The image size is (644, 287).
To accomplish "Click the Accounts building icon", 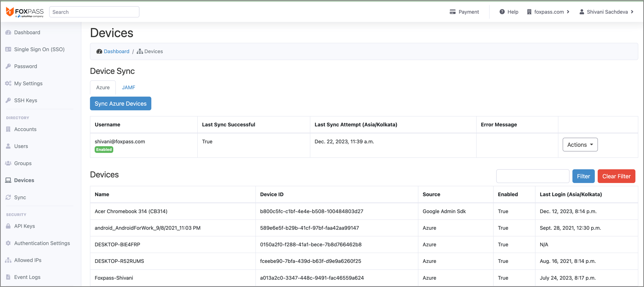I will pyautogui.click(x=8, y=129).
